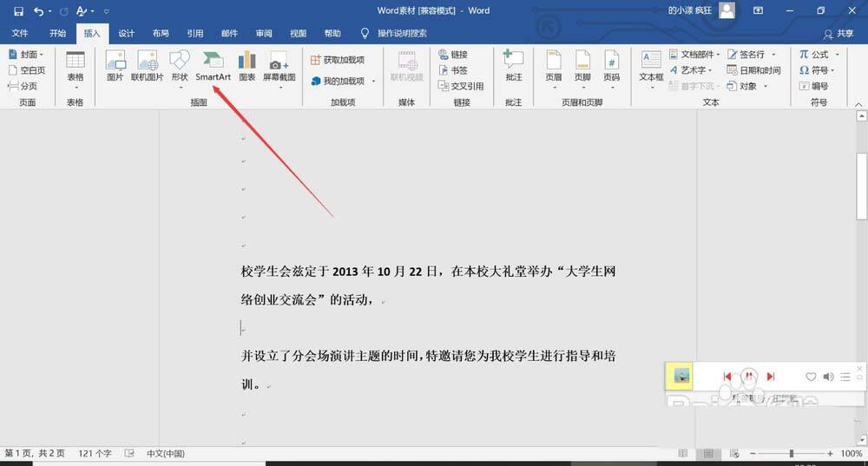Viewport: 868px width, 466px height.
Task: Open 文档部件 quick parts
Action: pyautogui.click(x=694, y=55)
